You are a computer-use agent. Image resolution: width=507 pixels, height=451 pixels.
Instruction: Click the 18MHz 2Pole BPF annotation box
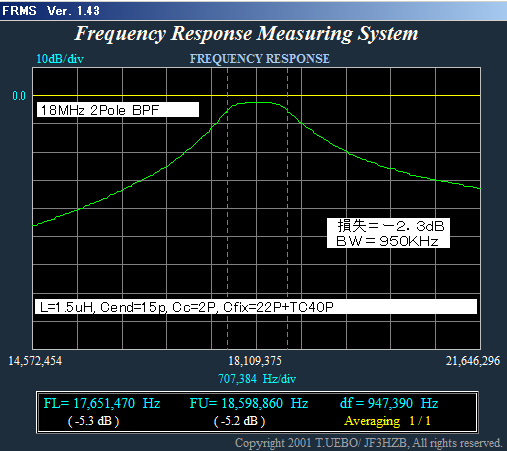pyautogui.click(x=118, y=110)
